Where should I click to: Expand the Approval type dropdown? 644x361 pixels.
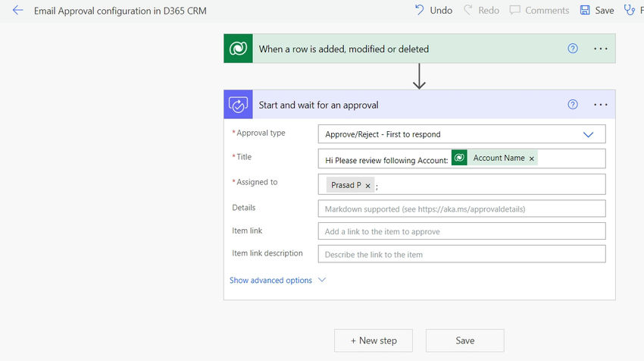pos(589,134)
